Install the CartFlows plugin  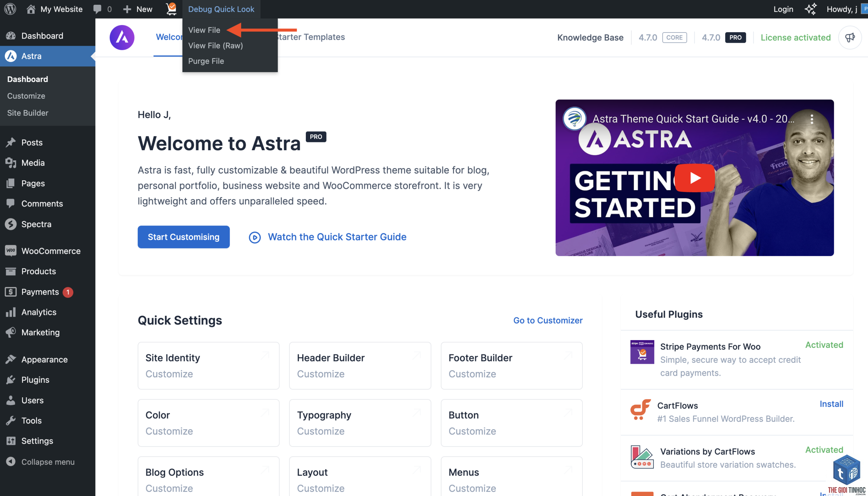tap(831, 404)
